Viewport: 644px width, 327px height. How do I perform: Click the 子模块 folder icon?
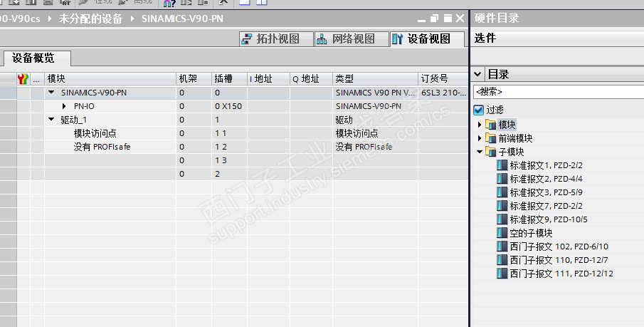tap(491, 152)
